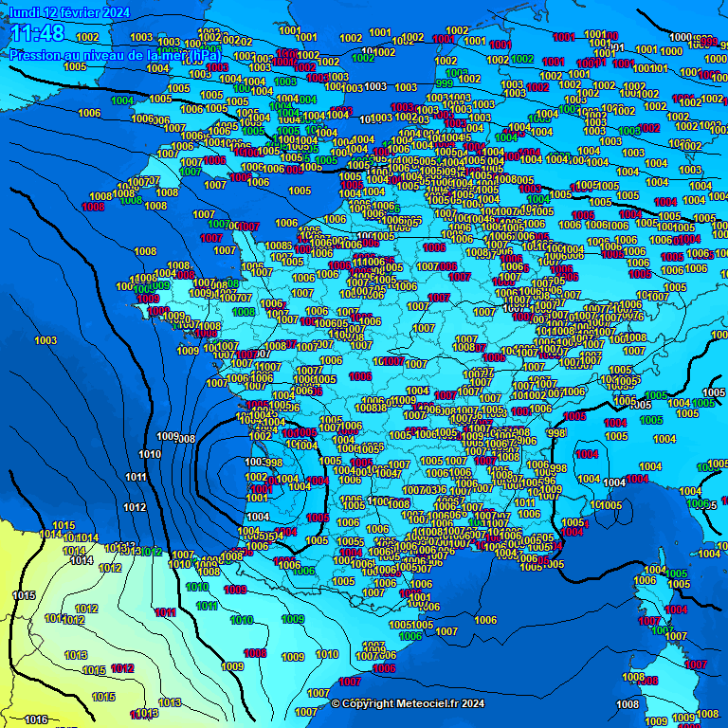Open the Copyright Meteociel.fr 2024 link
728x728 pixels.
[x=408, y=703]
